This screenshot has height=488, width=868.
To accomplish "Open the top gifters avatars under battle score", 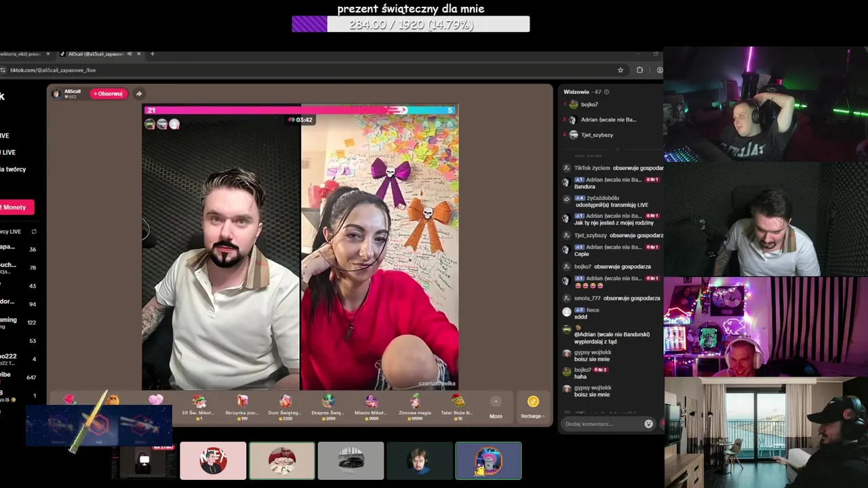I will 162,124.
